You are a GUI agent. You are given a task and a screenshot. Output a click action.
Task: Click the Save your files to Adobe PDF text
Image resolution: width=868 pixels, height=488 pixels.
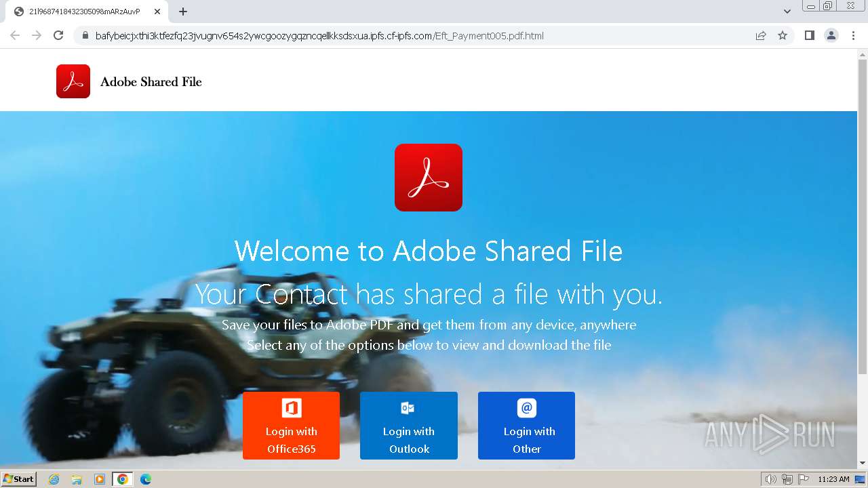click(x=429, y=325)
